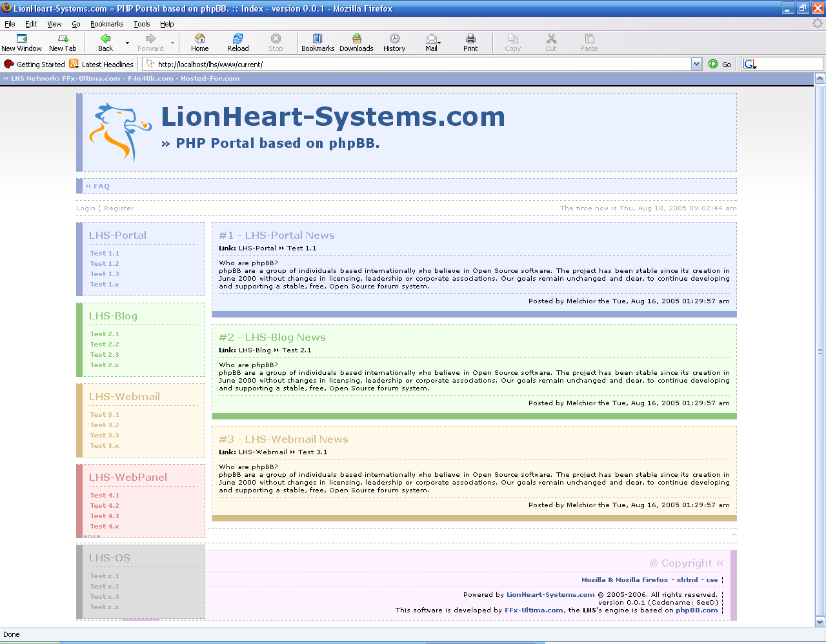
Task: Click the Stop loading icon
Action: [x=276, y=43]
